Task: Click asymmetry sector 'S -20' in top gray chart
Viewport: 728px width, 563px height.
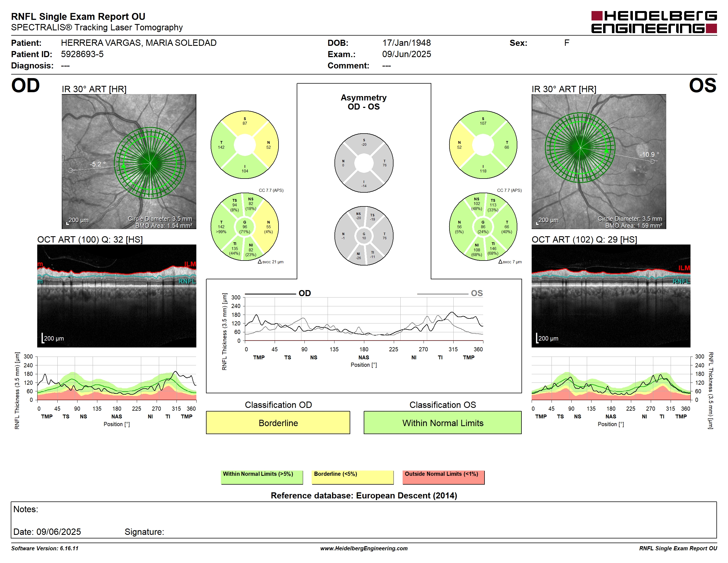Action: click(x=364, y=142)
